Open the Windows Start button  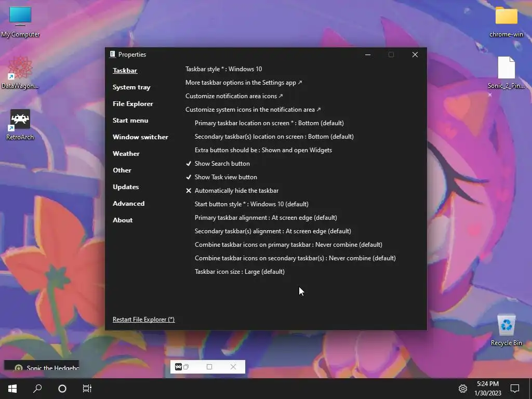(12, 389)
